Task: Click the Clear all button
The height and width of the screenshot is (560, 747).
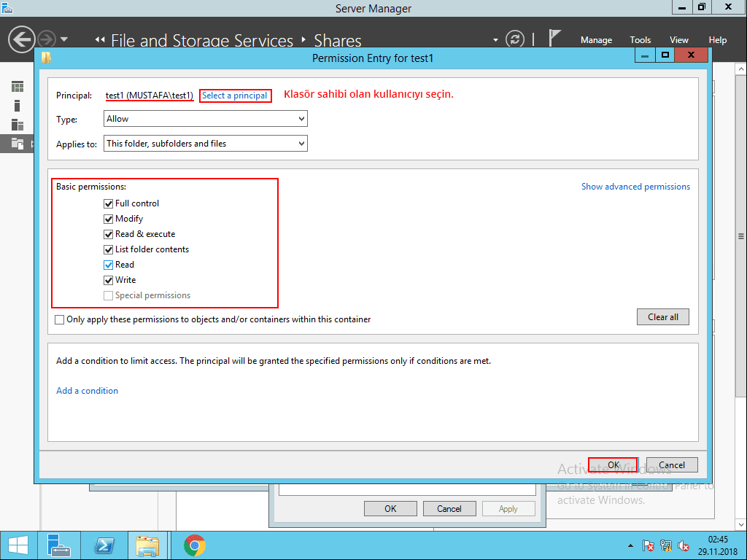Action: [662, 316]
